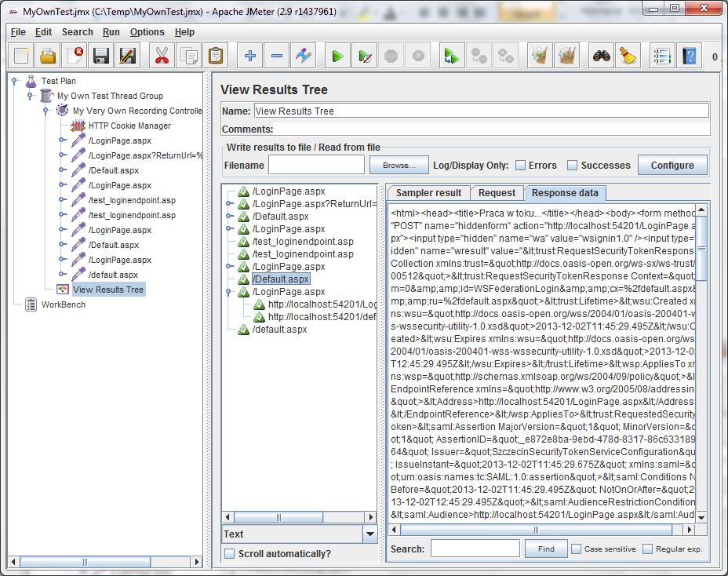Enable the Errors only checkbox
The height and width of the screenshot is (576, 728).
(x=520, y=165)
